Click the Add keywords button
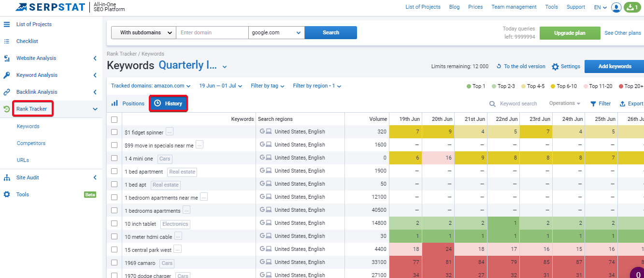Screen dimensions: 644x278 [x=615, y=67]
